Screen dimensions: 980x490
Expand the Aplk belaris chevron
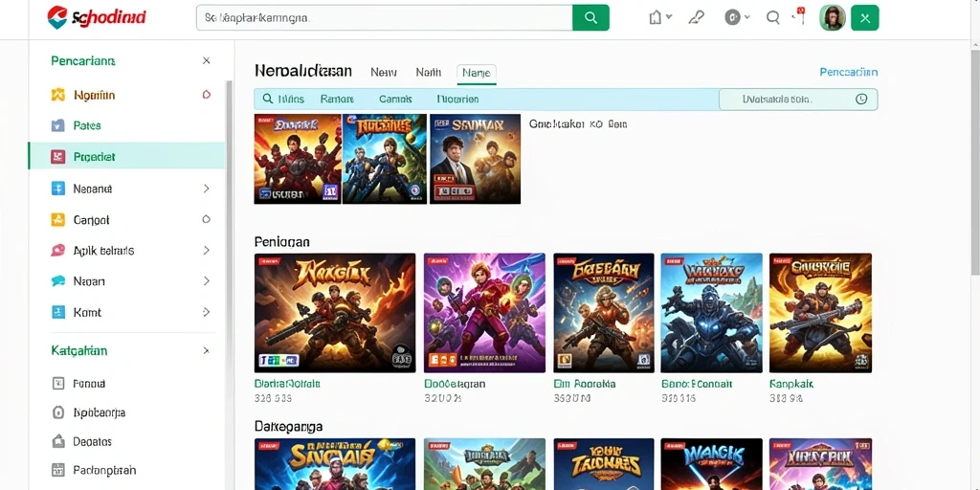[207, 250]
